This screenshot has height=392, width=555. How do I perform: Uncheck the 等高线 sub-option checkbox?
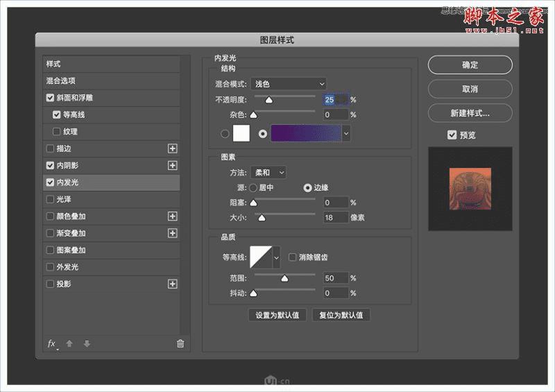pos(57,114)
